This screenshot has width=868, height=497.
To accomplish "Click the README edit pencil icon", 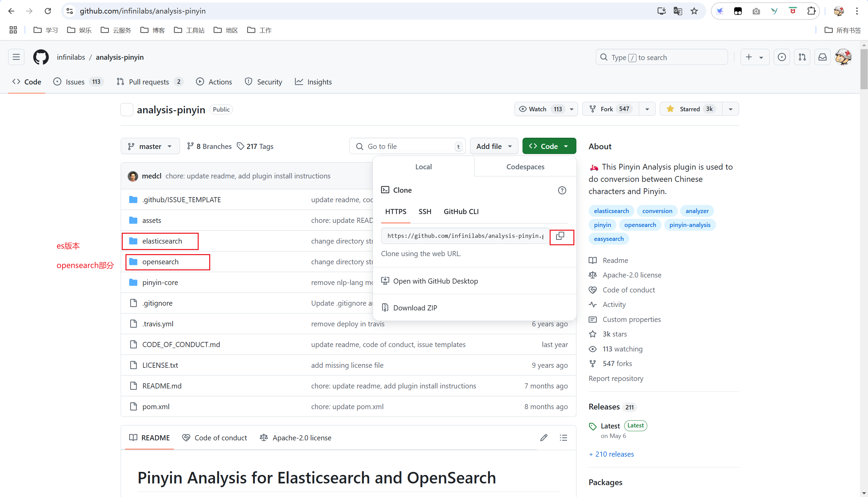I will point(544,438).
